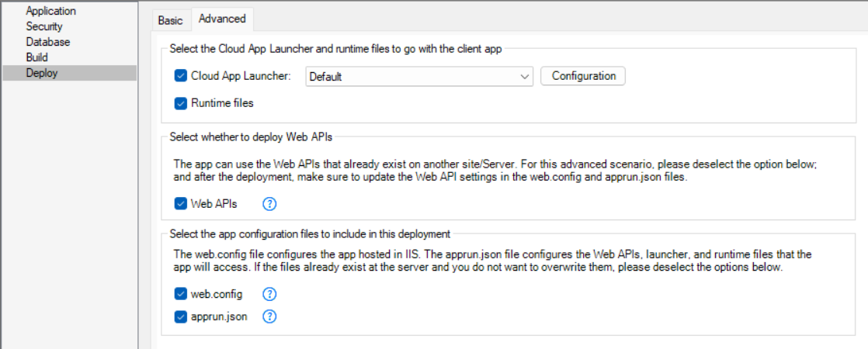Toggle the Cloud App Launcher checkbox
This screenshot has height=349, width=868.
click(181, 76)
